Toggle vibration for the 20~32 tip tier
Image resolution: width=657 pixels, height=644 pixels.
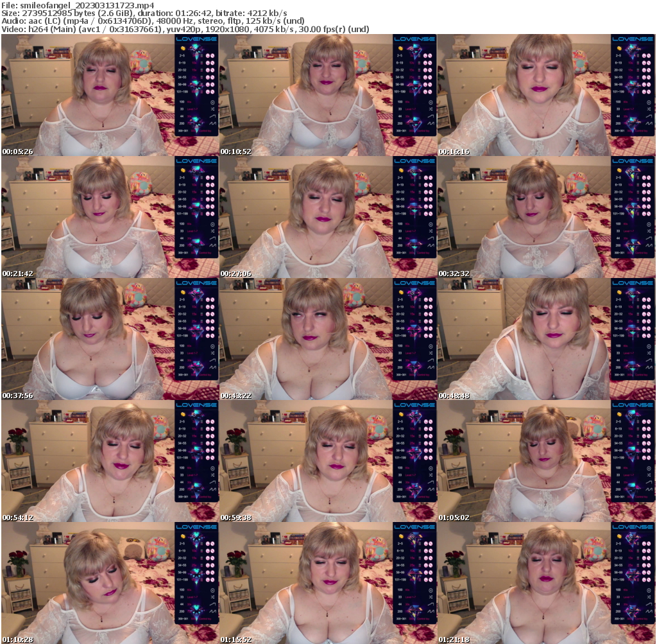(x=208, y=70)
